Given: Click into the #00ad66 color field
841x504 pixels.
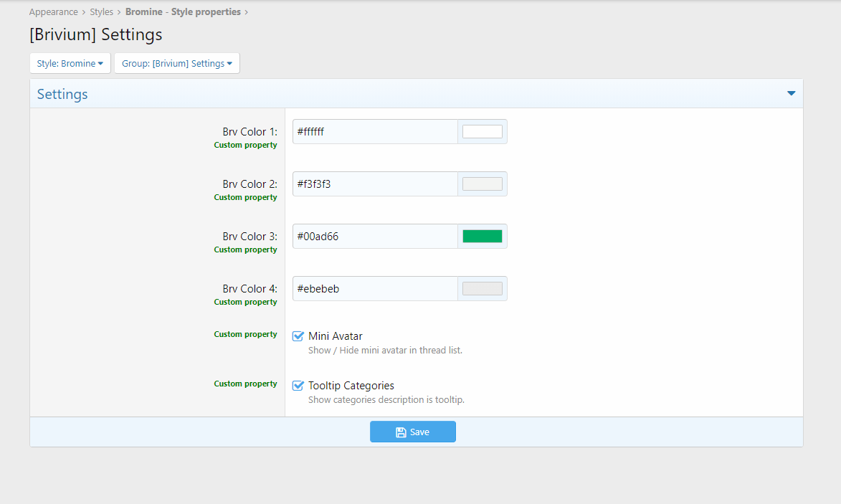Looking at the screenshot, I should pos(374,237).
